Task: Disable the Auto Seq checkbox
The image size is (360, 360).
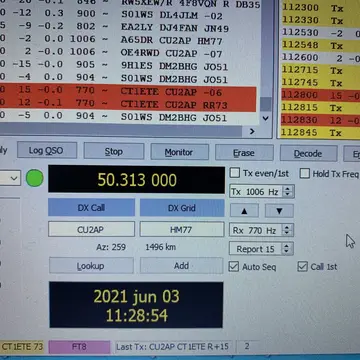Action: (x=234, y=267)
